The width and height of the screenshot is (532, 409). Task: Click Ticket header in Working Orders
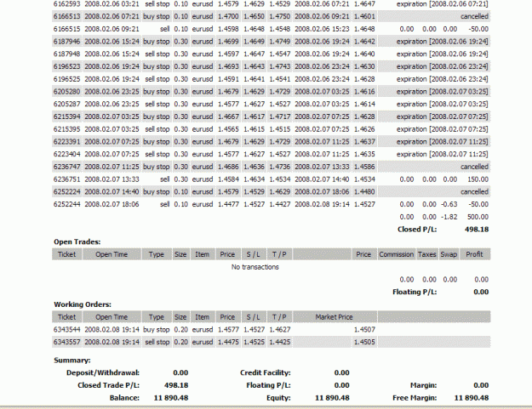[x=67, y=317]
